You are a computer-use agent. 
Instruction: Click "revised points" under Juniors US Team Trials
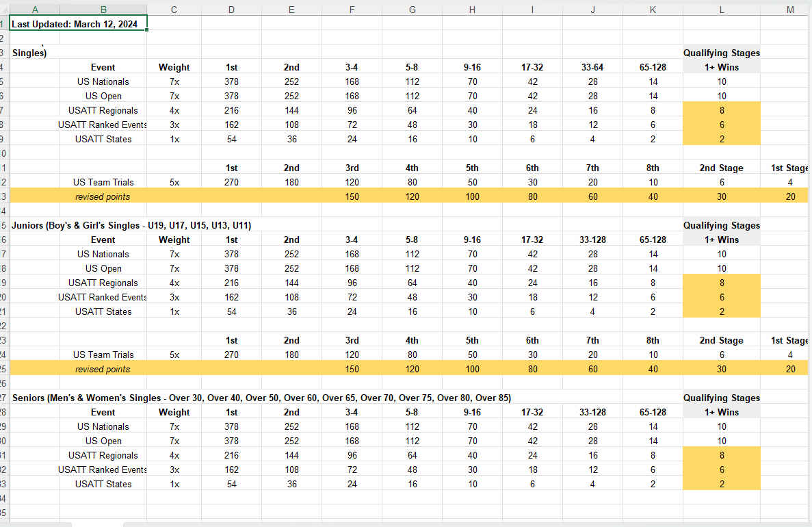coord(103,370)
